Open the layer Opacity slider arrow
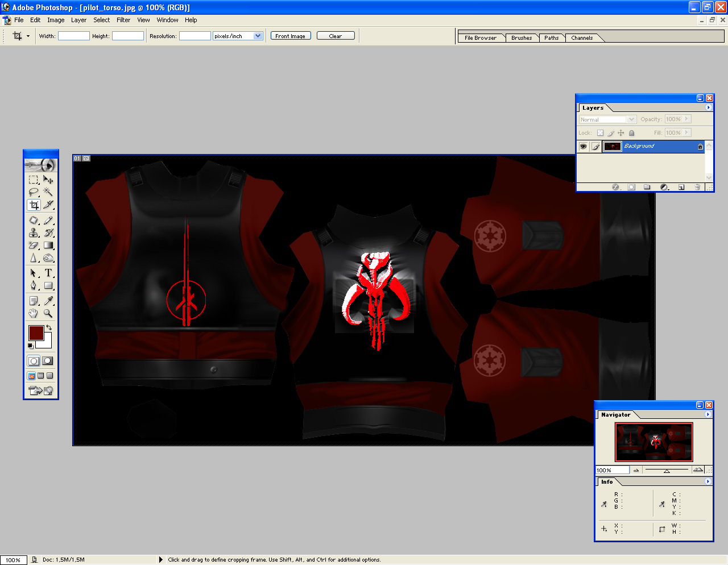728x565 pixels. tap(687, 119)
